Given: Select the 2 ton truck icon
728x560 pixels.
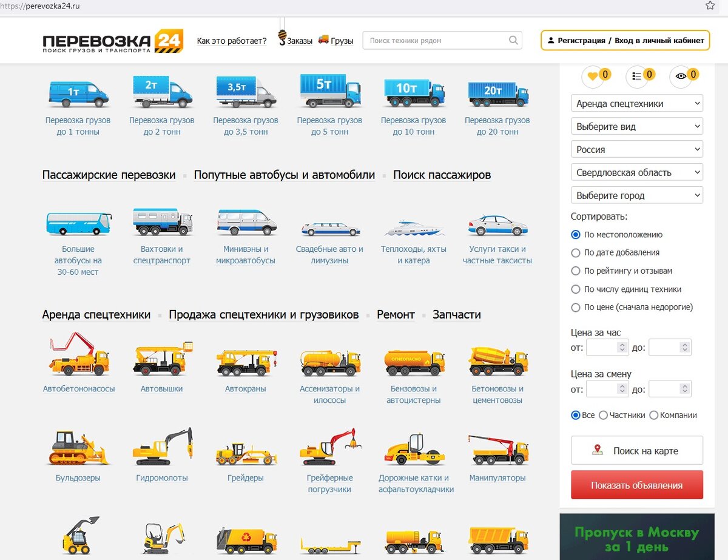Looking at the screenshot, I should click(163, 92).
